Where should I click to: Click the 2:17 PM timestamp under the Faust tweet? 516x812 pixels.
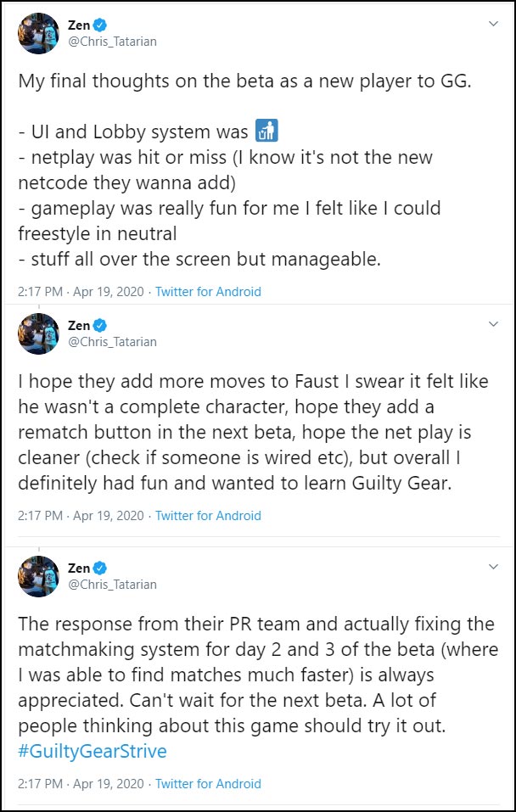(81, 515)
